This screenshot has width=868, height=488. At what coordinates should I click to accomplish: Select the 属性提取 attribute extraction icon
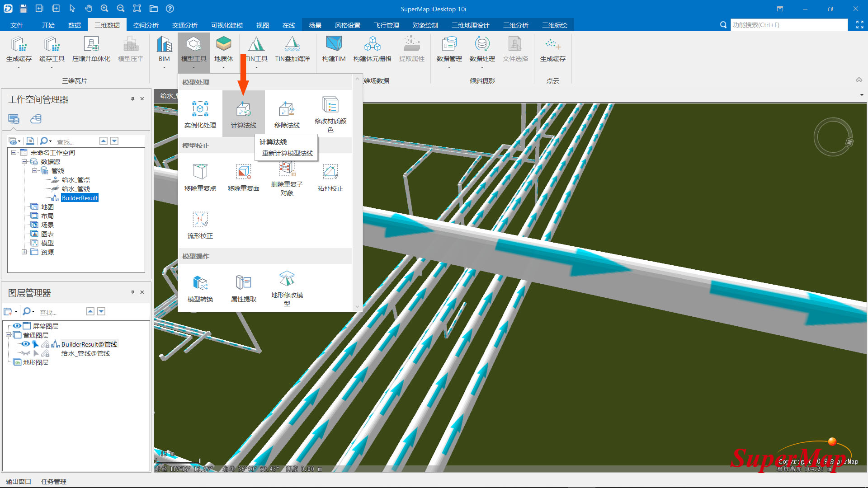243,284
